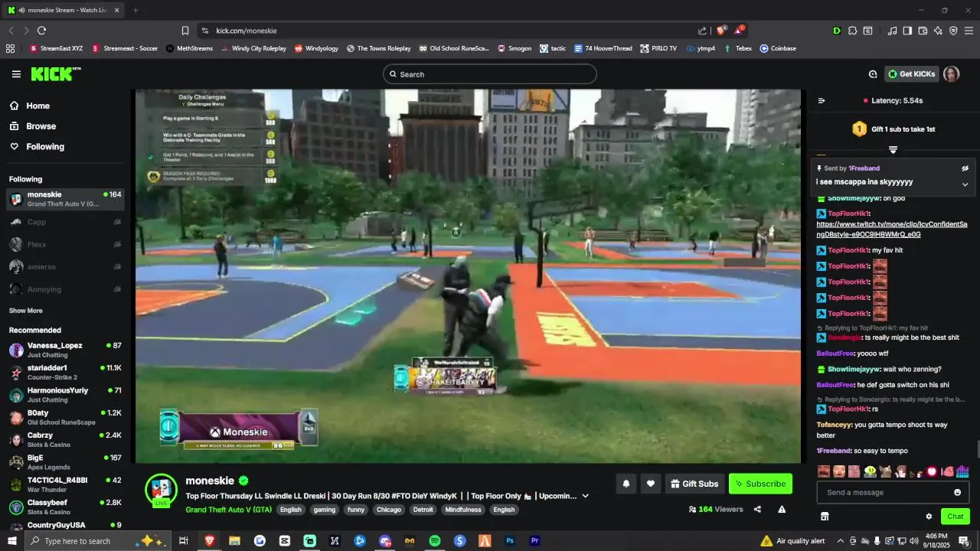This screenshot has height=551, width=980.
Task: Open the Brave sidebar toggle icon
Action: 907,31
